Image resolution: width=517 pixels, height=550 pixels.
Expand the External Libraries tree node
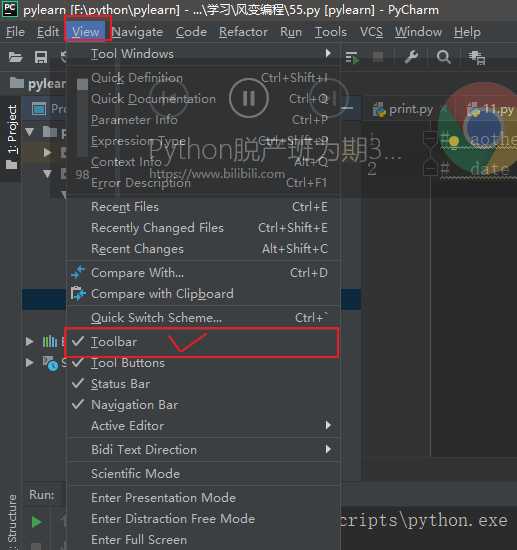click(x=30, y=341)
